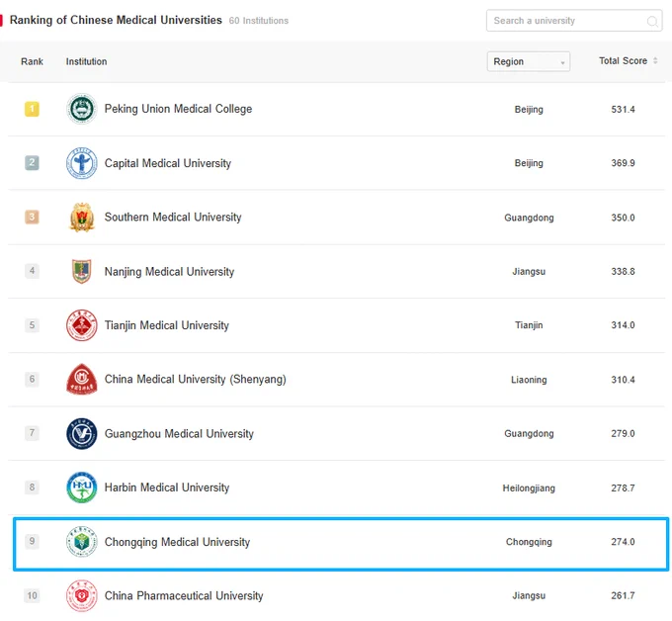Viewport: 672px width, 621px height.
Task: Click the Capital Medical University logo
Action: pyautogui.click(x=81, y=163)
